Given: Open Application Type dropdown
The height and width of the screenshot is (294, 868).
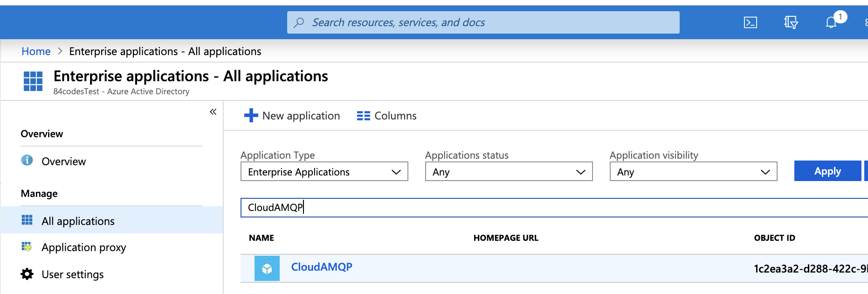Looking at the screenshot, I should 324,172.
